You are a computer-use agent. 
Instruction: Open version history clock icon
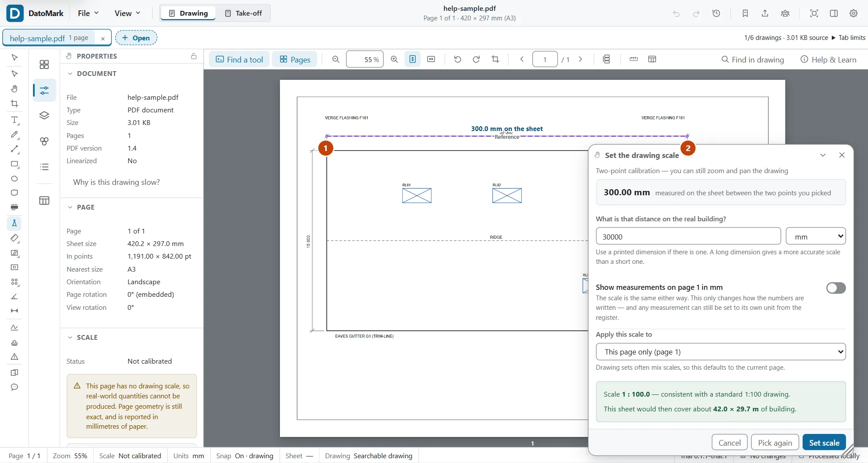pyautogui.click(x=717, y=13)
